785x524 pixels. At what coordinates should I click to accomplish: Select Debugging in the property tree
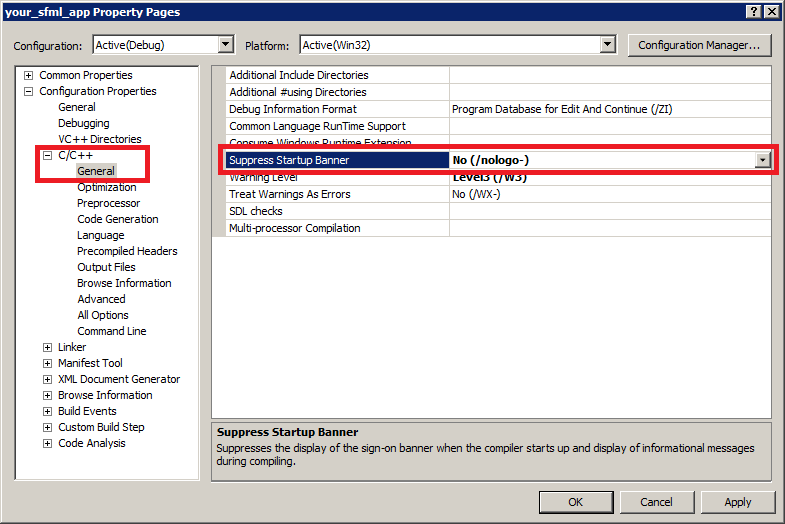click(83, 123)
